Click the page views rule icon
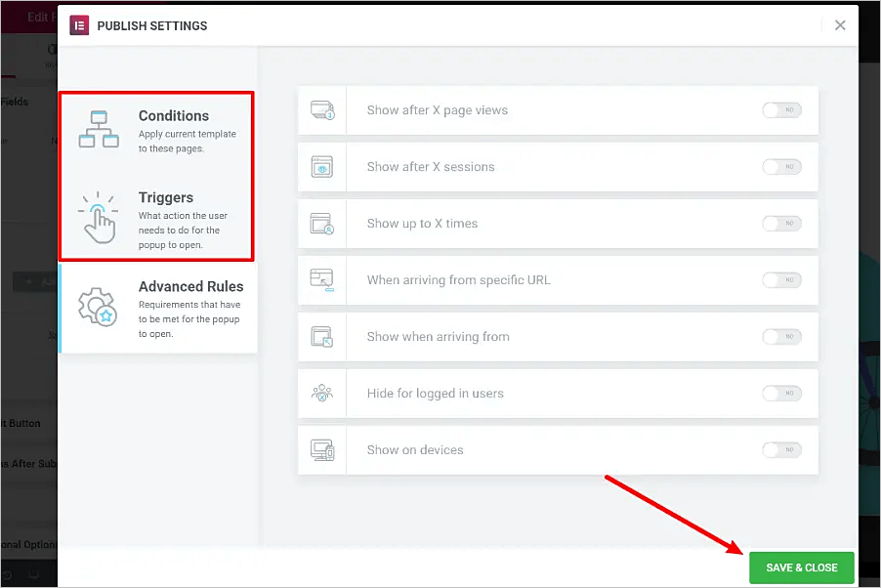 (x=322, y=110)
